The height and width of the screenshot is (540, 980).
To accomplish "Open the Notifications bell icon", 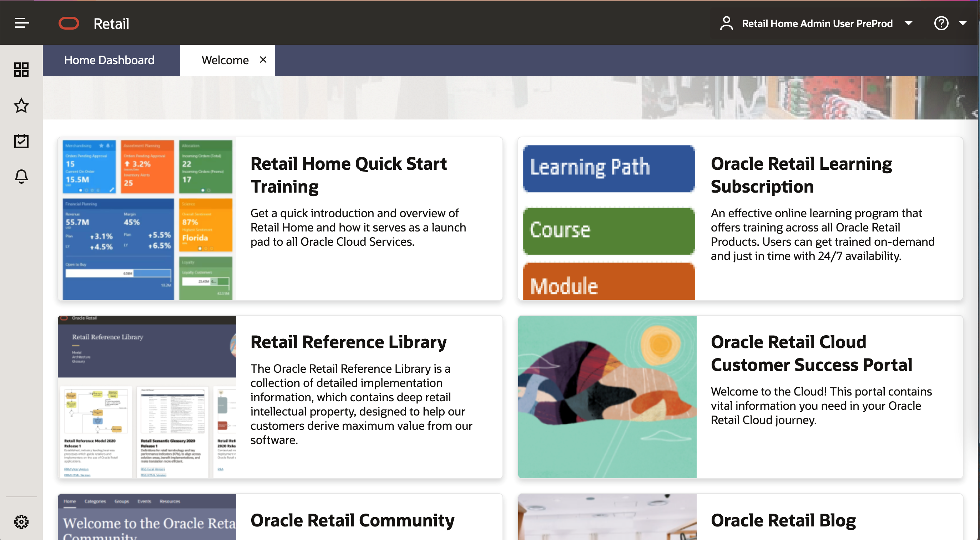I will [21, 177].
